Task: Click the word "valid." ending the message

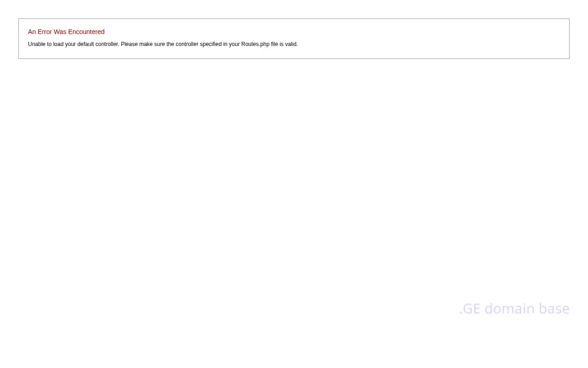Action: (291, 44)
